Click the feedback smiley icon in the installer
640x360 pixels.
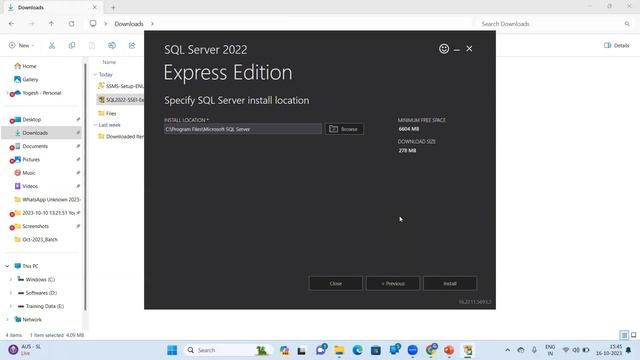click(x=444, y=49)
